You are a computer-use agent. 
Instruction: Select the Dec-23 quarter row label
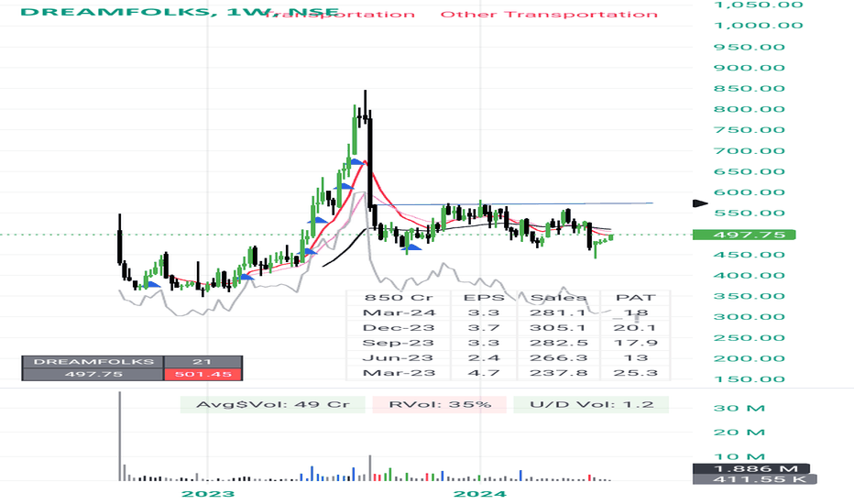400,328
